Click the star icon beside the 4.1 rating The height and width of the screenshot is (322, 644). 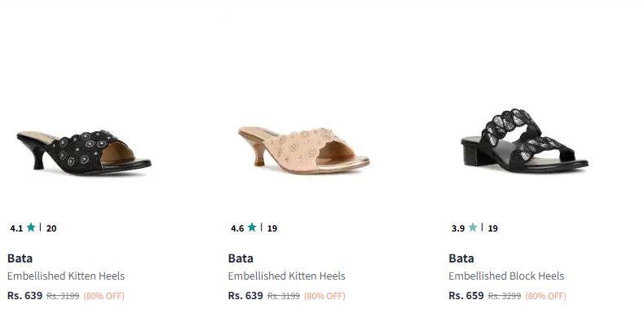click(x=31, y=227)
